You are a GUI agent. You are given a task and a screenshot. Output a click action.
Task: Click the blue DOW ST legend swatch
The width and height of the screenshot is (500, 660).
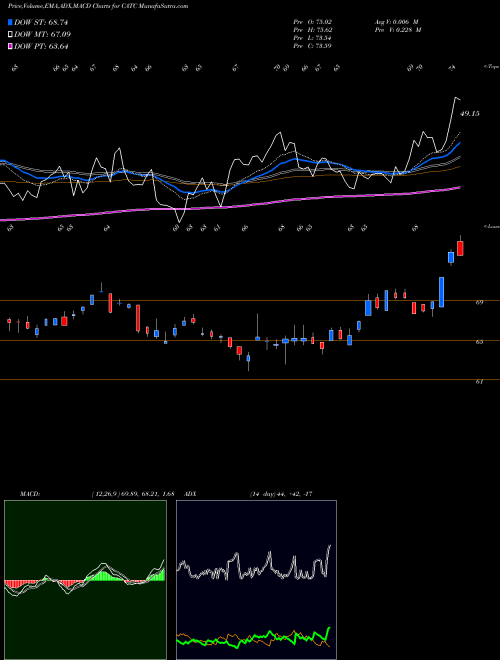11,22
